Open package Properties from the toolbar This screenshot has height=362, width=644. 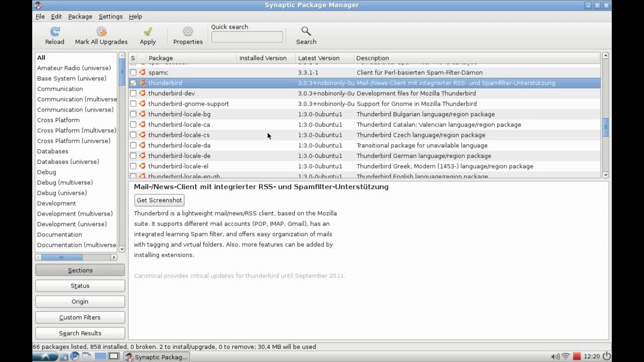tap(188, 32)
